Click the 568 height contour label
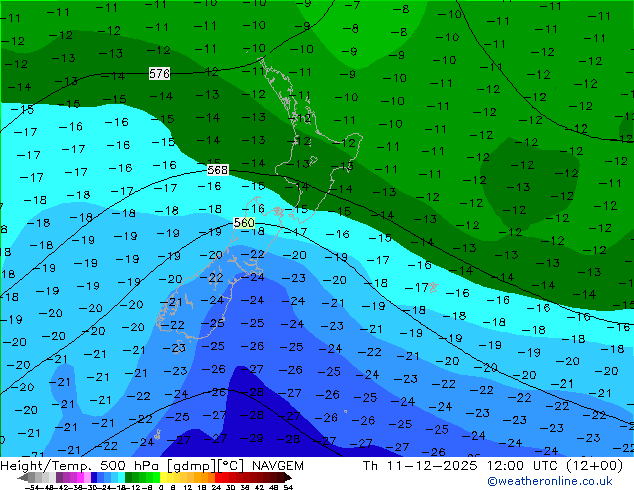This screenshot has width=634, height=490. click(x=218, y=170)
